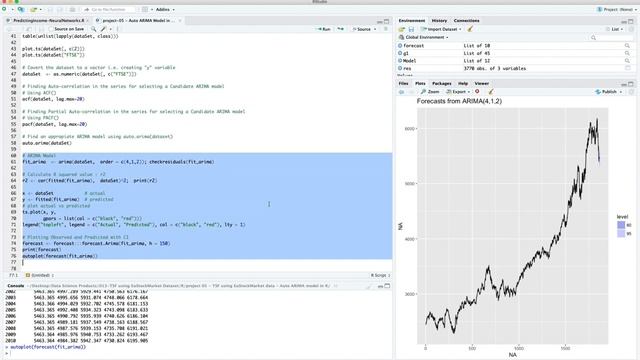Click the Zoom plot button

(x=430, y=92)
